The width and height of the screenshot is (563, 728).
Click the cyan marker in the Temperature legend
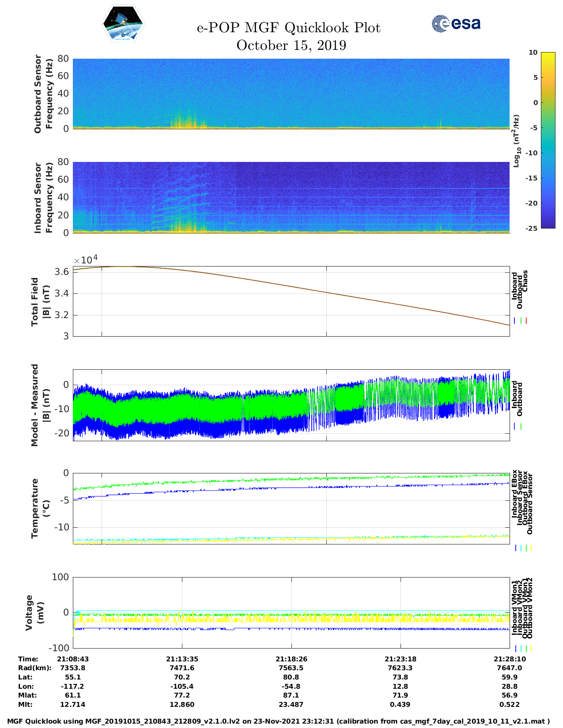(521, 548)
